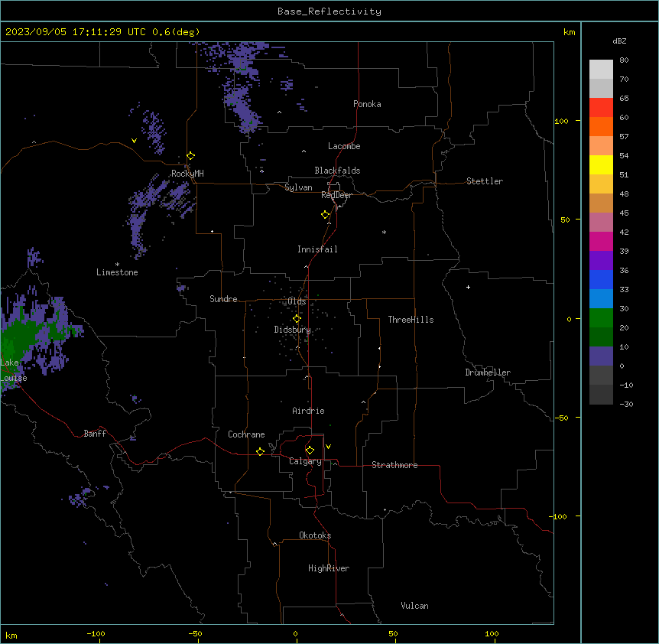Click the Blackfalds city label

click(337, 171)
